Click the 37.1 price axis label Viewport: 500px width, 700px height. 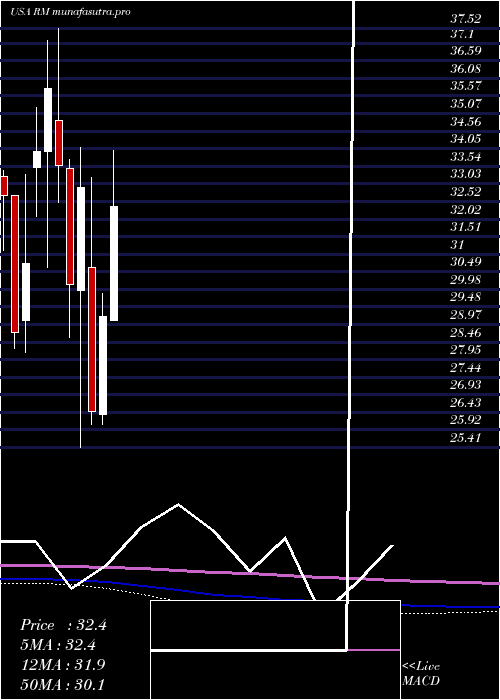(x=462, y=34)
